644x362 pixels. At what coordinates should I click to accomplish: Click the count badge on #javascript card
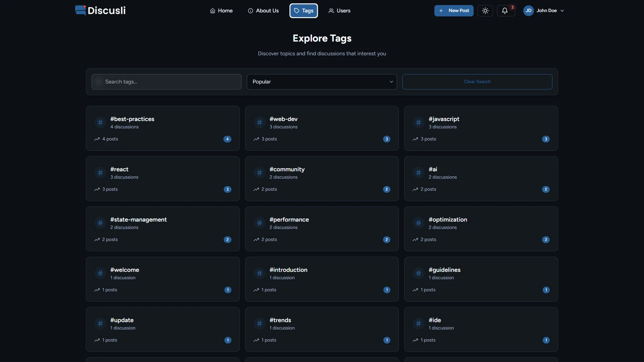pos(546,139)
